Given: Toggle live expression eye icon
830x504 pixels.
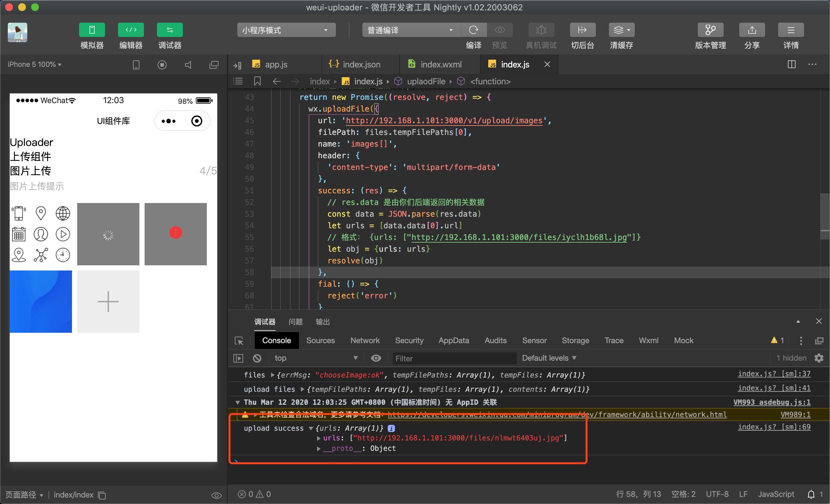Looking at the screenshot, I should [x=376, y=358].
